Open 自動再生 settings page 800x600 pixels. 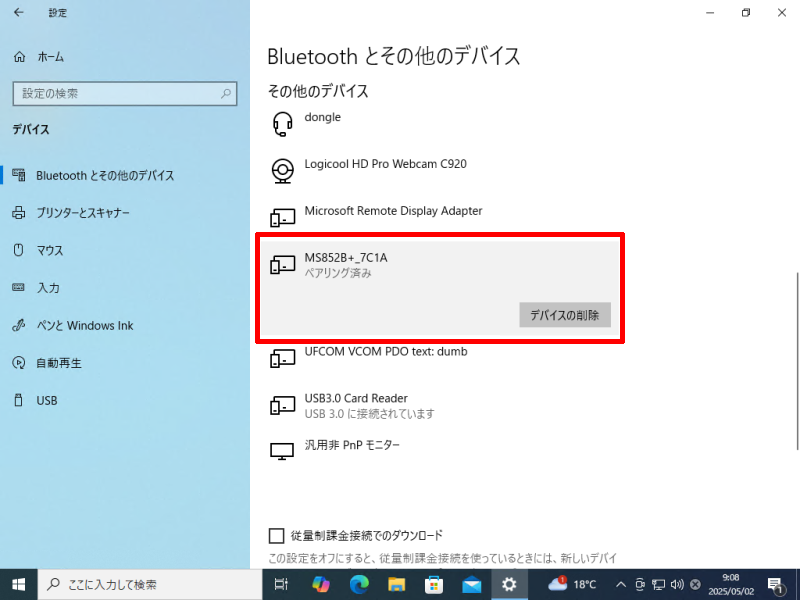tap(125, 363)
